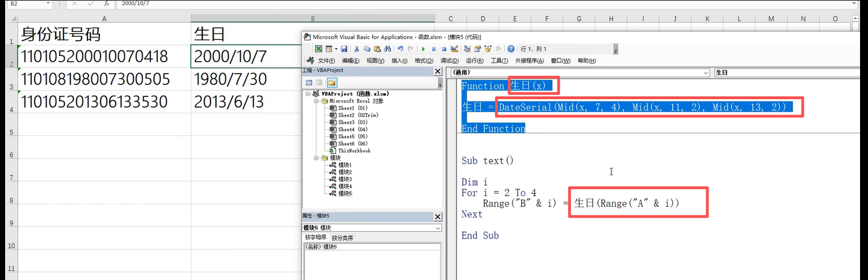Open the Properties Window toolbar icon
The image size is (868, 280).
point(477,49)
